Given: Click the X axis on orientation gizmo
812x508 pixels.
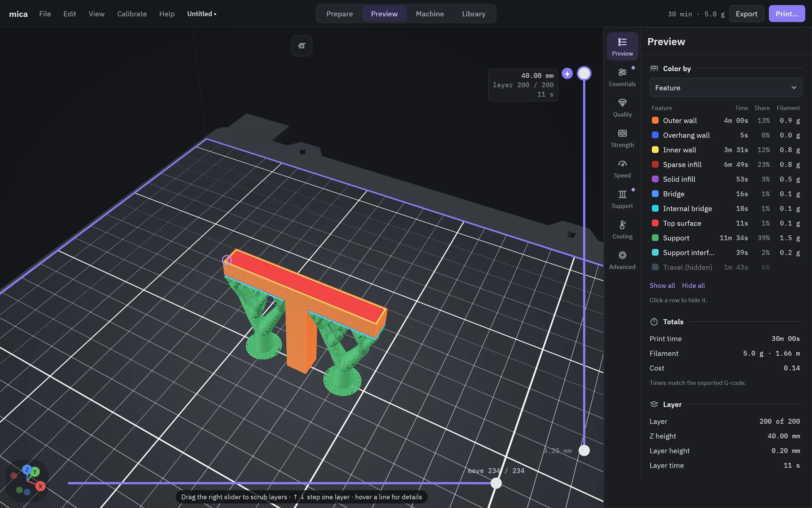Looking at the screenshot, I should coord(40,486).
